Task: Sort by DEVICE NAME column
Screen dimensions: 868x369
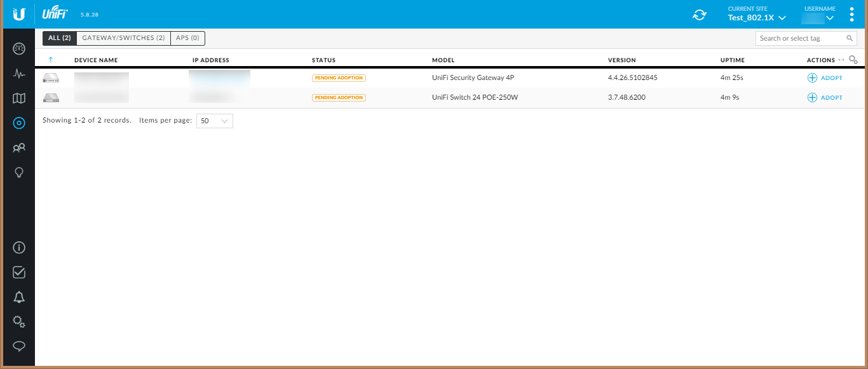Action: click(96, 60)
